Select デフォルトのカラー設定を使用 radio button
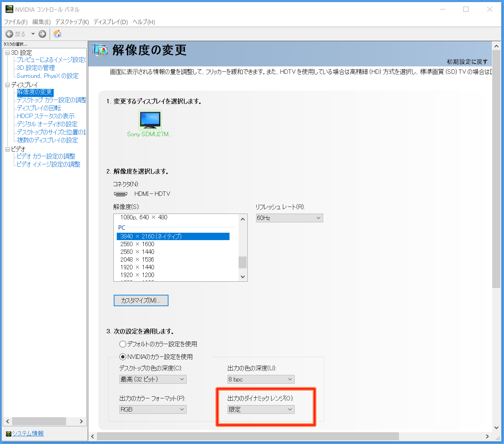Viewport: 504px width, 444px height. 123,344
